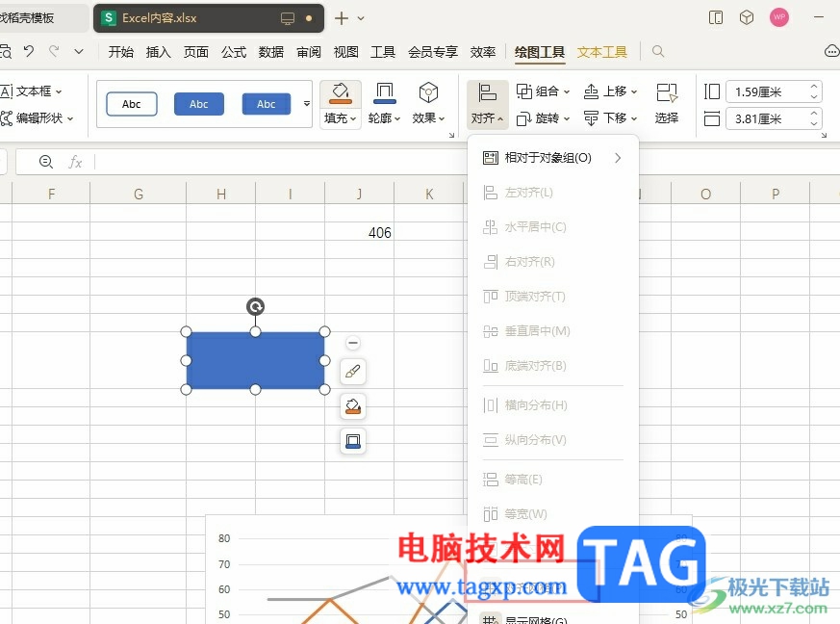This screenshot has width=840, height=624.
Task: Click the 对齐 align button
Action: click(x=487, y=104)
